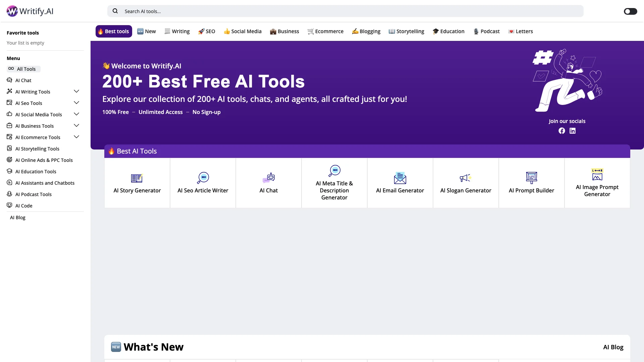Open the AI Email Generator card
This screenshot has width=644, height=362.
400,183
